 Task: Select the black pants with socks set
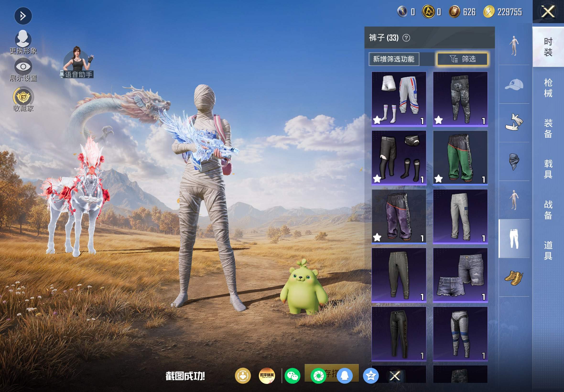click(399, 158)
